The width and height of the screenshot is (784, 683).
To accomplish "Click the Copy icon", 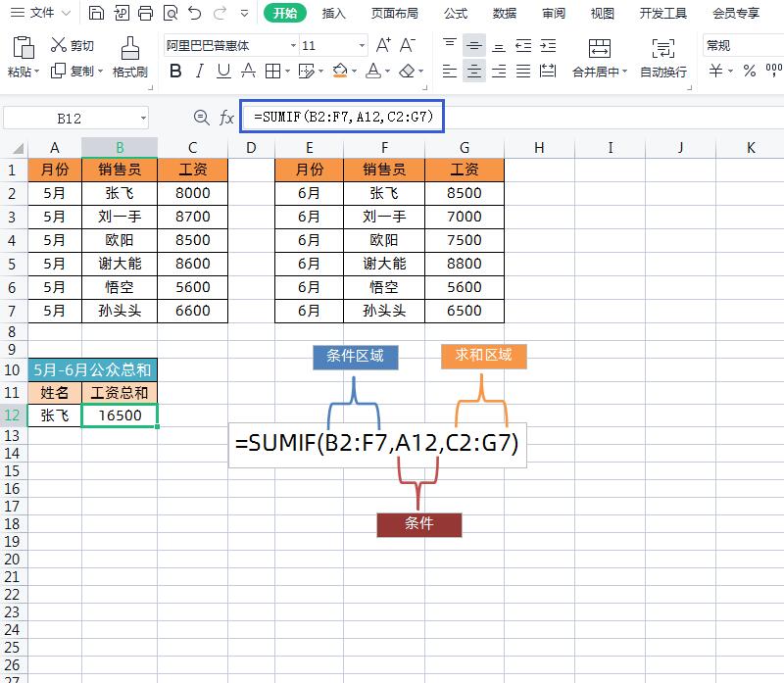I will click(59, 71).
